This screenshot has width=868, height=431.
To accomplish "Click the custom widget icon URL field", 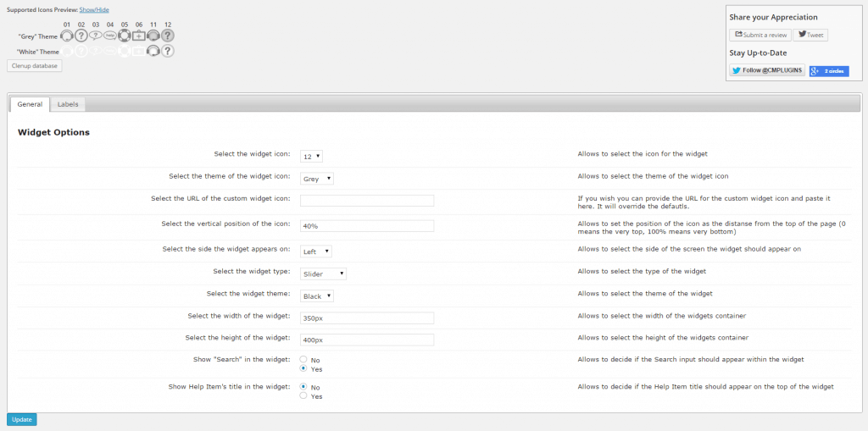I will tap(367, 201).
